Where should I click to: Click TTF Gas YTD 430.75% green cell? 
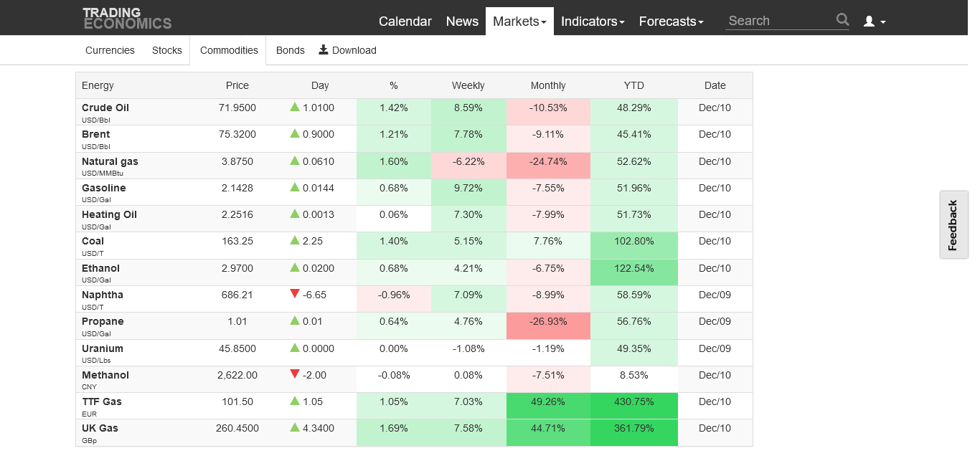point(633,402)
